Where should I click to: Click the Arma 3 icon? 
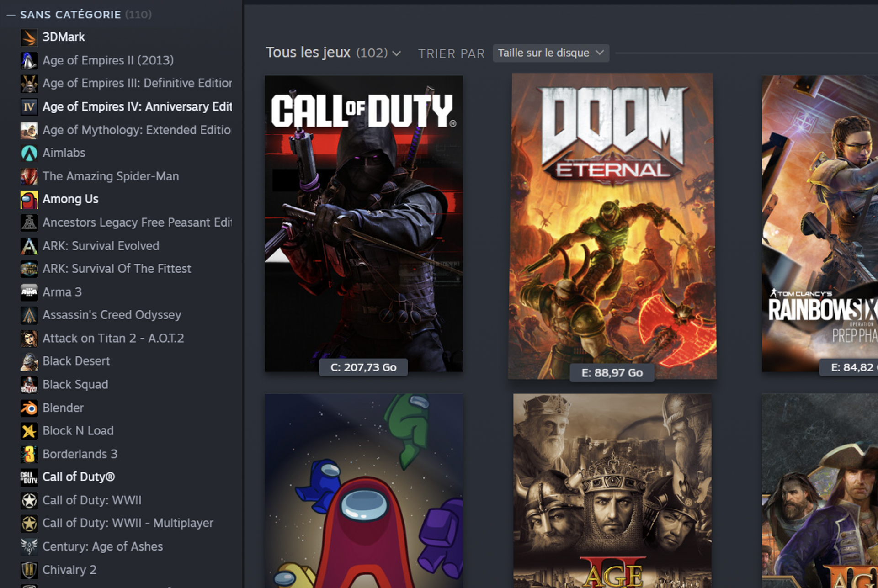[29, 292]
